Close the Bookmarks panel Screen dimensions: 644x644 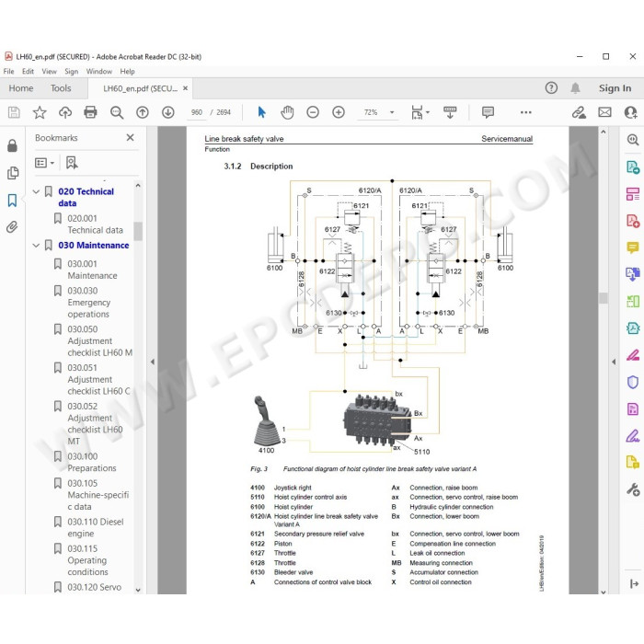coord(131,138)
